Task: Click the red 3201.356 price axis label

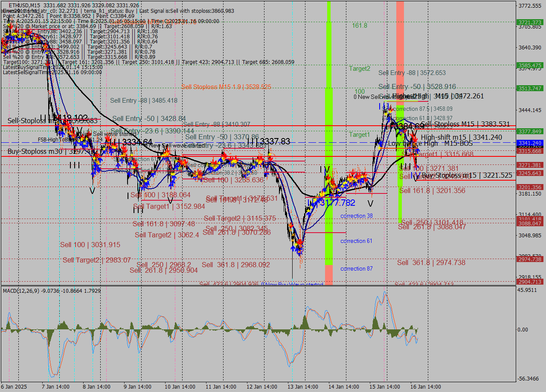Action: tap(529, 187)
